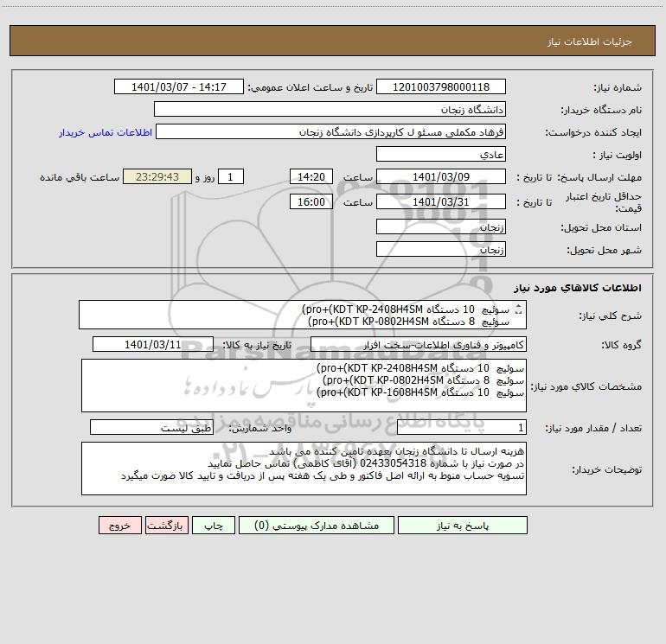Click the label شماره نیاز
The image size is (666, 644).
coord(618,88)
